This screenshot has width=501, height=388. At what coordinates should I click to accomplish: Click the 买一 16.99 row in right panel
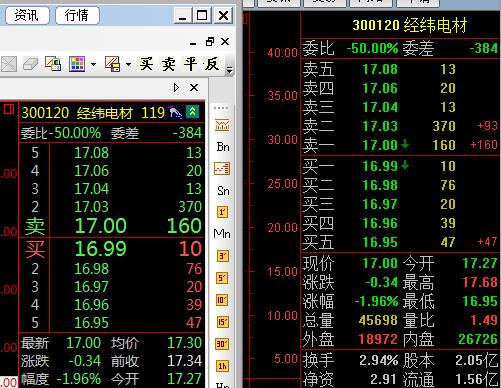click(400, 166)
